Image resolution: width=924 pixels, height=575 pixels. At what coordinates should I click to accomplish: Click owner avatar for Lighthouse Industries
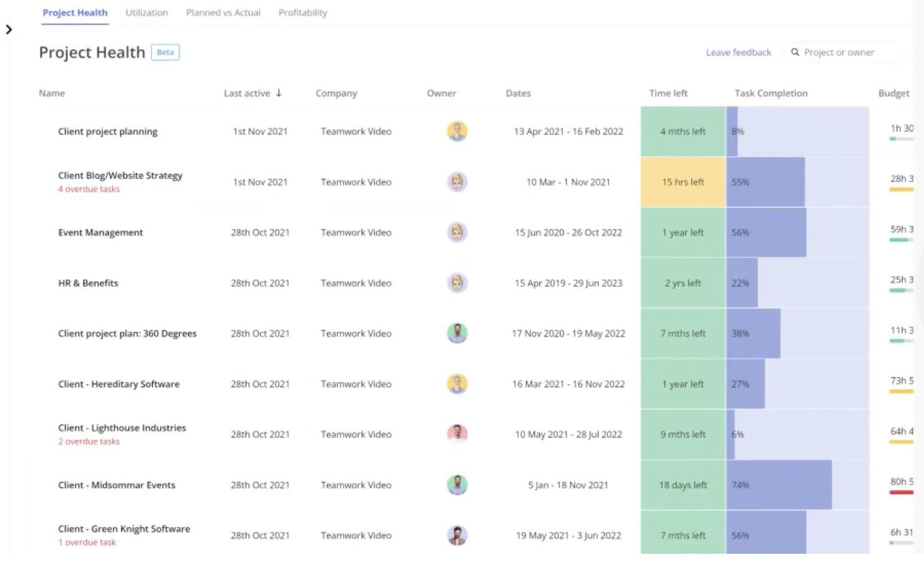point(457,434)
